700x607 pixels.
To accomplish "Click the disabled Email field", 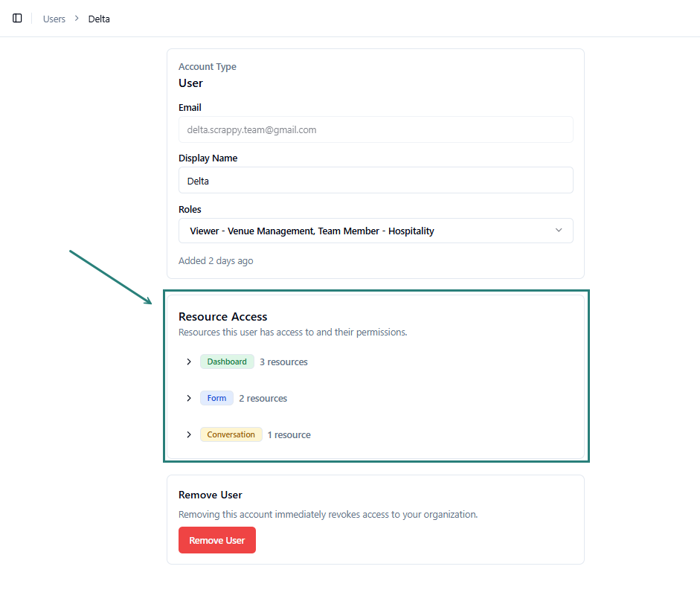I will pyautogui.click(x=376, y=129).
